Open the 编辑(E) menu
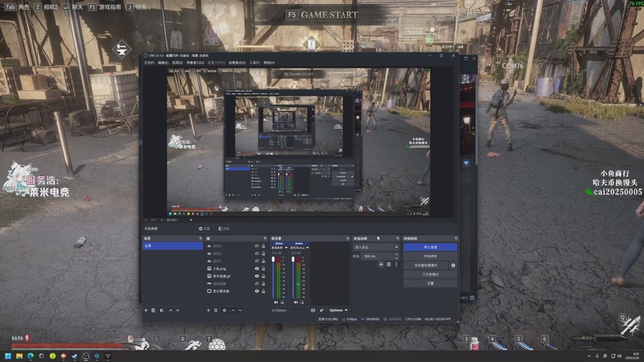The image size is (644, 362). (163, 63)
